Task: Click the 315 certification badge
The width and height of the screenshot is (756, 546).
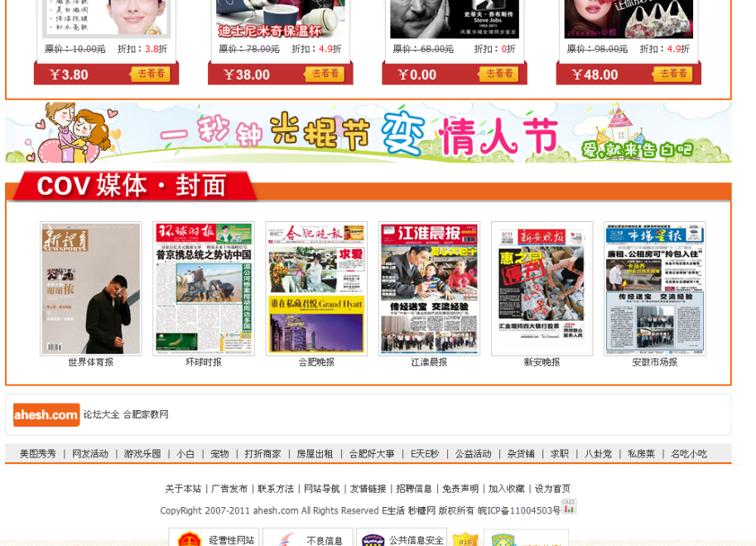Action: (465, 539)
